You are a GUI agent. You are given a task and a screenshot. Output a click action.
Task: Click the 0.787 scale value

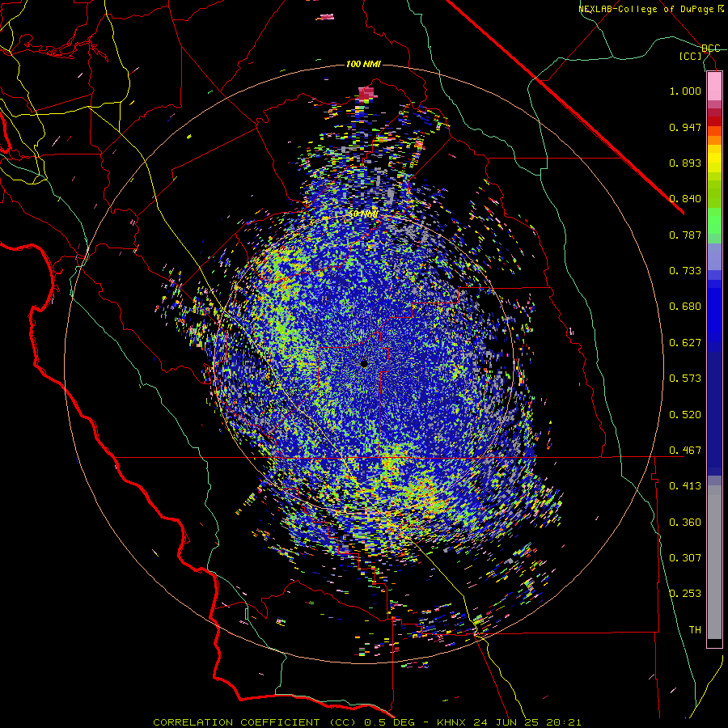(685, 235)
